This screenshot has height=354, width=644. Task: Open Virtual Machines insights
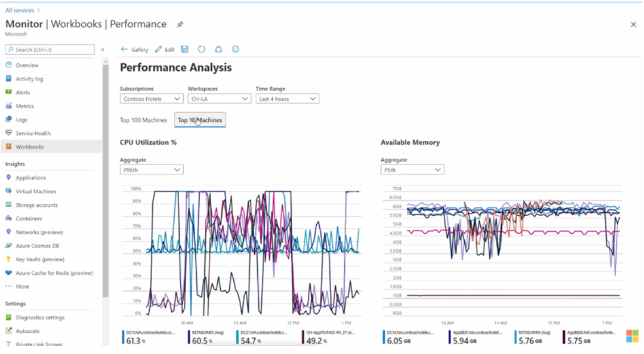point(36,191)
